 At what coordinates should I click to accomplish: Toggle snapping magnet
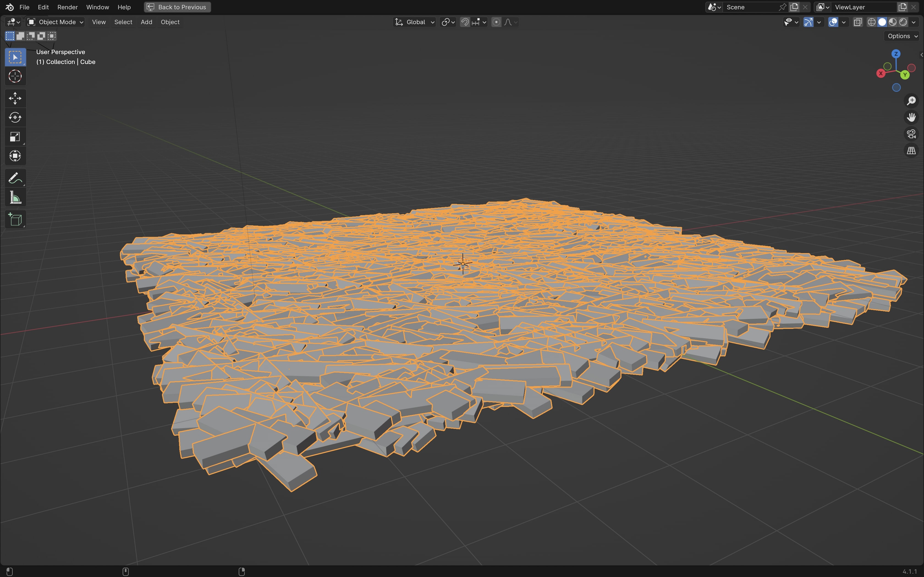click(x=465, y=22)
